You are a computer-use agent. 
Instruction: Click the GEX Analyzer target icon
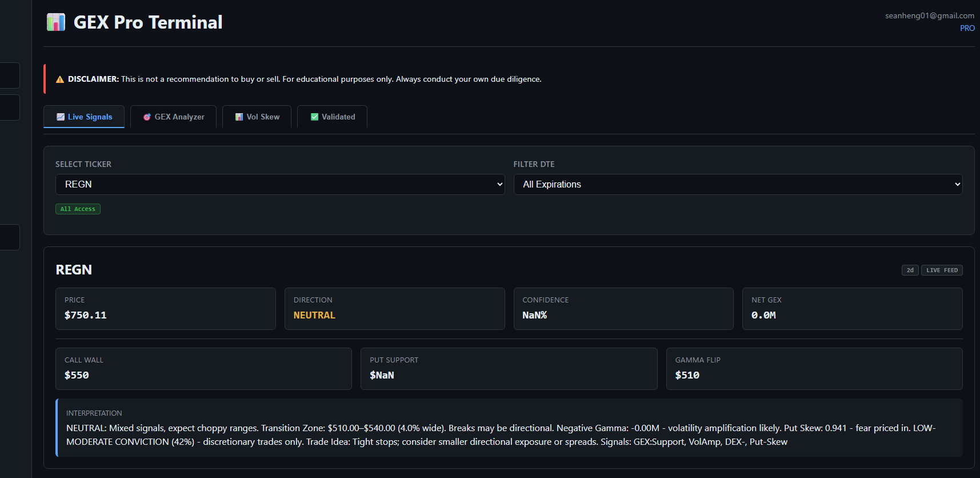click(147, 117)
